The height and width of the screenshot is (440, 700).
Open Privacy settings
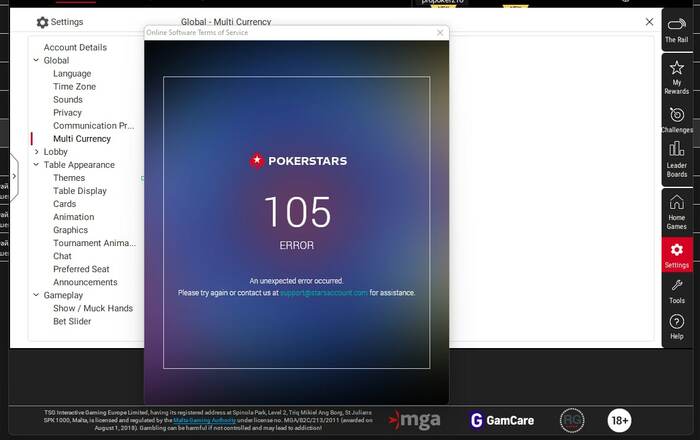click(x=67, y=113)
